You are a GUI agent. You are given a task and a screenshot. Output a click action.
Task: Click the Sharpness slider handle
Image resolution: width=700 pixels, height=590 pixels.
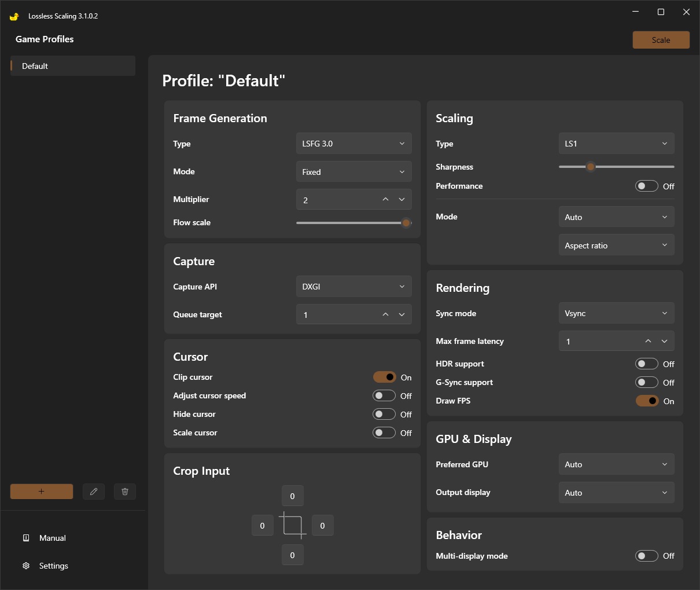pyautogui.click(x=590, y=167)
